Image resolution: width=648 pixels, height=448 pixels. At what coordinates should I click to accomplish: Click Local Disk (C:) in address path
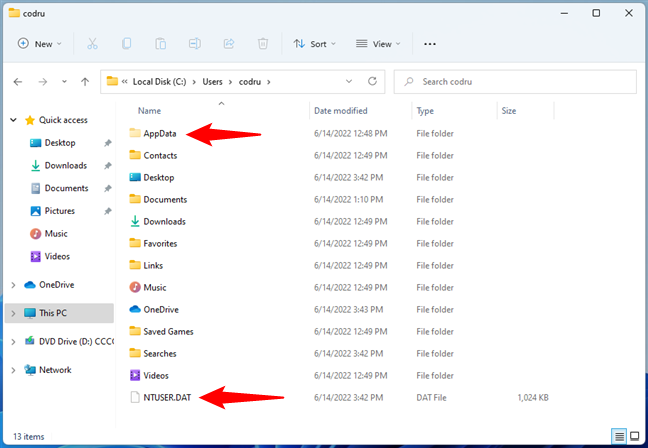(160, 82)
